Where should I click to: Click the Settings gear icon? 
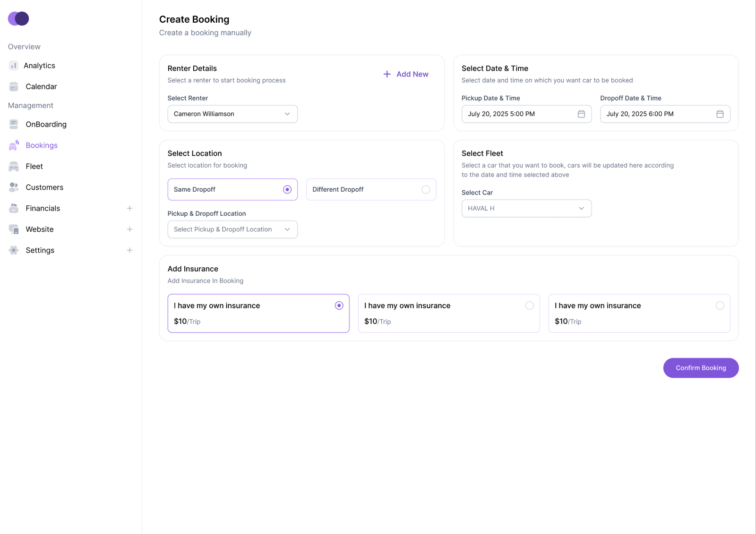click(14, 250)
